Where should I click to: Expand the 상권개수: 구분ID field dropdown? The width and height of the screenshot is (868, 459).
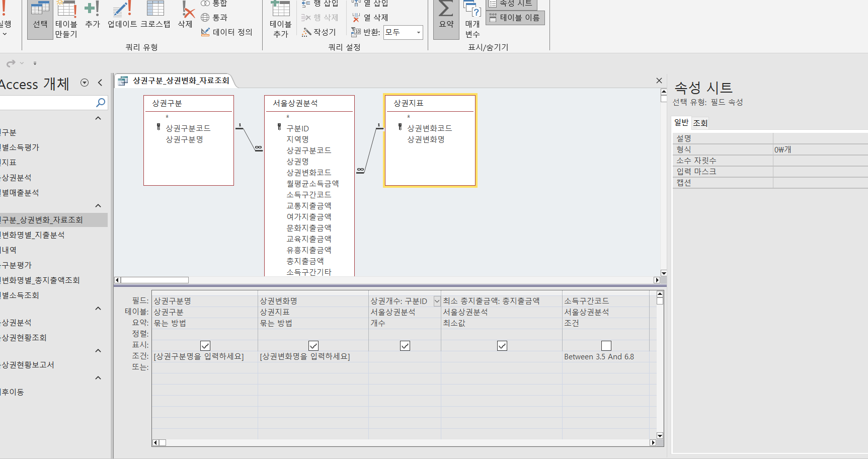pyautogui.click(x=437, y=301)
